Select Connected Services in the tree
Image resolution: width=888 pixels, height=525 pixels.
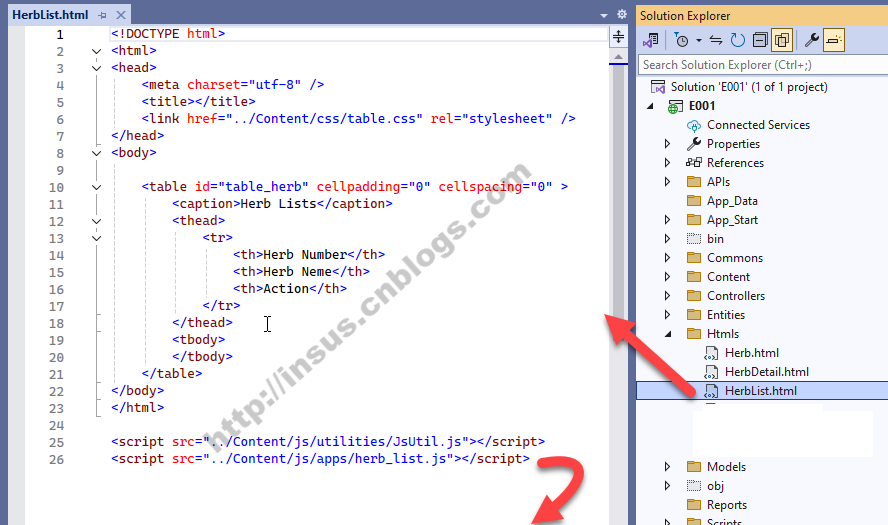click(x=758, y=125)
